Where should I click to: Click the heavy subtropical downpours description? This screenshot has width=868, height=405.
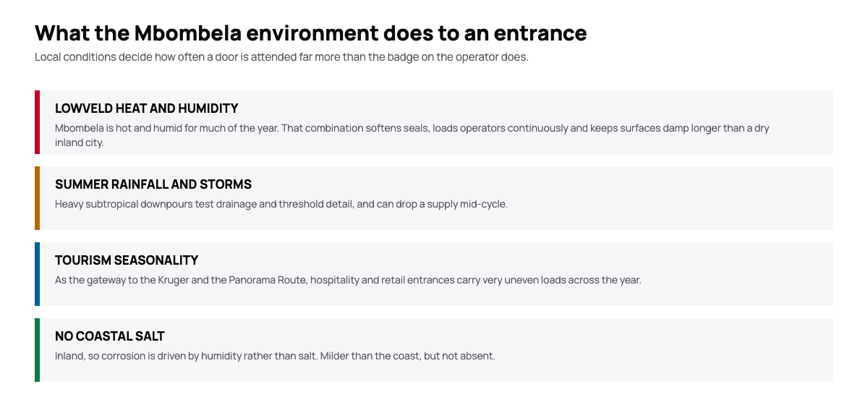point(281,204)
